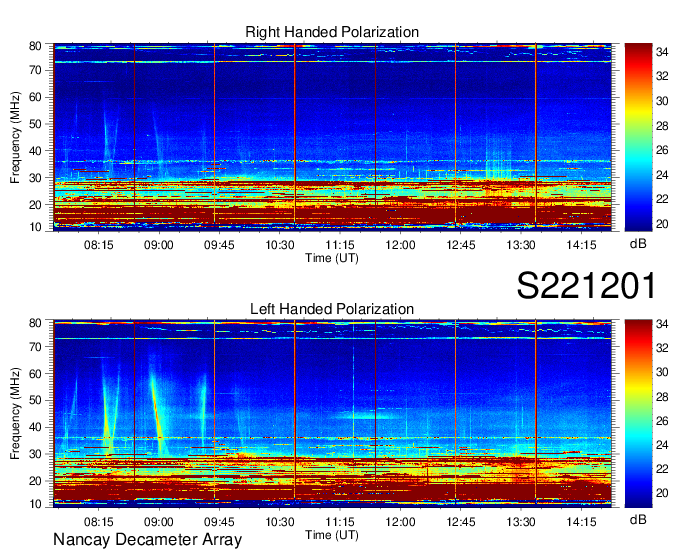
Task: Click 30 MHz tick on Left Handed plot
Action: (x=35, y=454)
